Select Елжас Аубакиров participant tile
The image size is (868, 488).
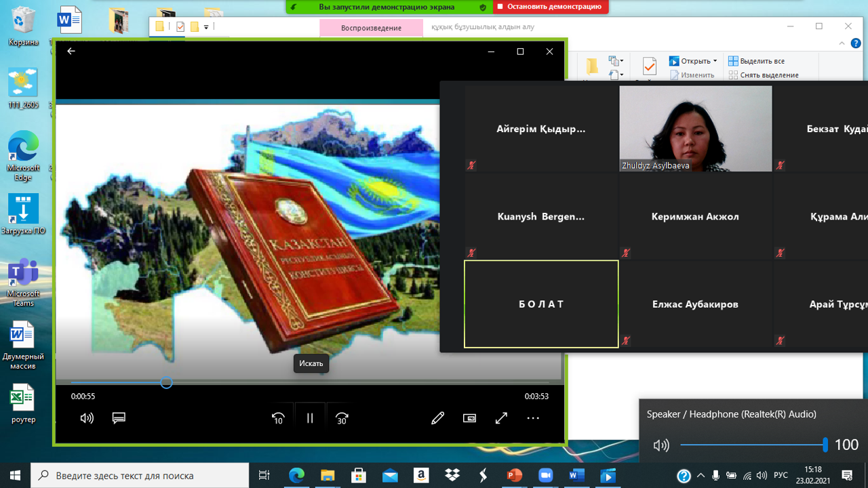pos(695,304)
